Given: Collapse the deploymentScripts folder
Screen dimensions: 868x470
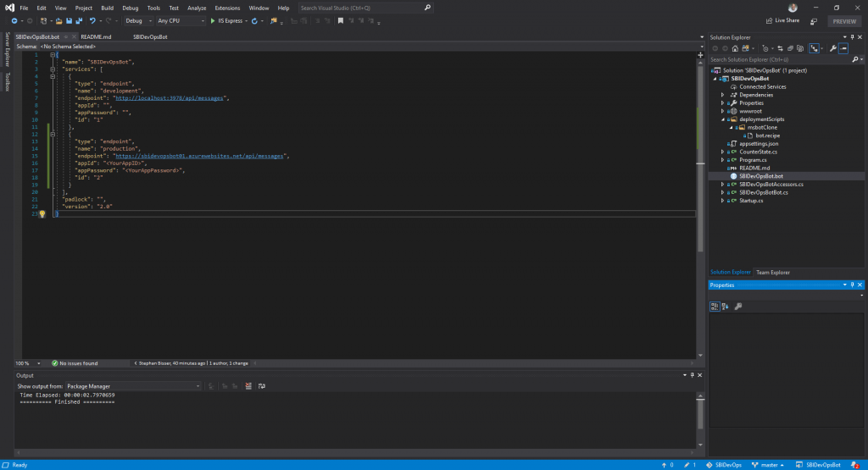Looking at the screenshot, I should (722, 119).
